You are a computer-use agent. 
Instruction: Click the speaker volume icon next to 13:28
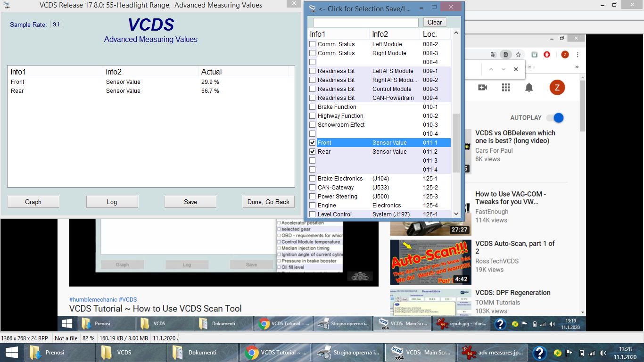coord(603,353)
